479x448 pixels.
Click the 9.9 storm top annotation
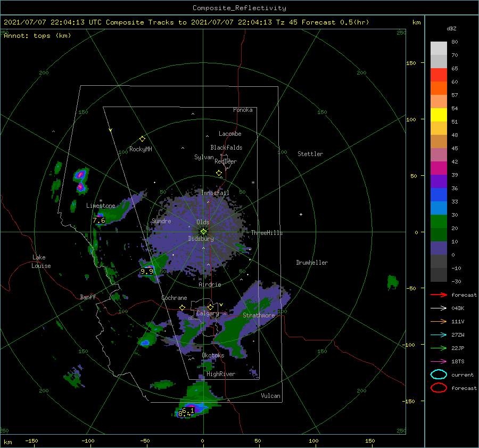coord(147,271)
